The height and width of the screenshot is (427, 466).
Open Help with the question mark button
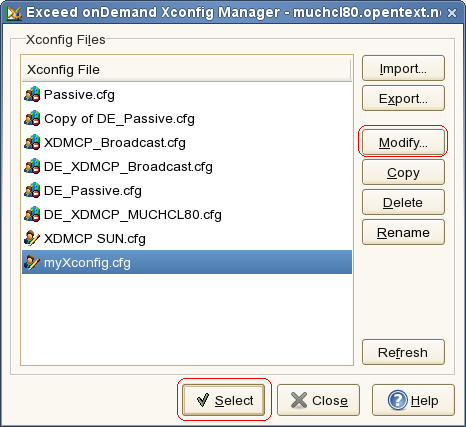click(413, 400)
